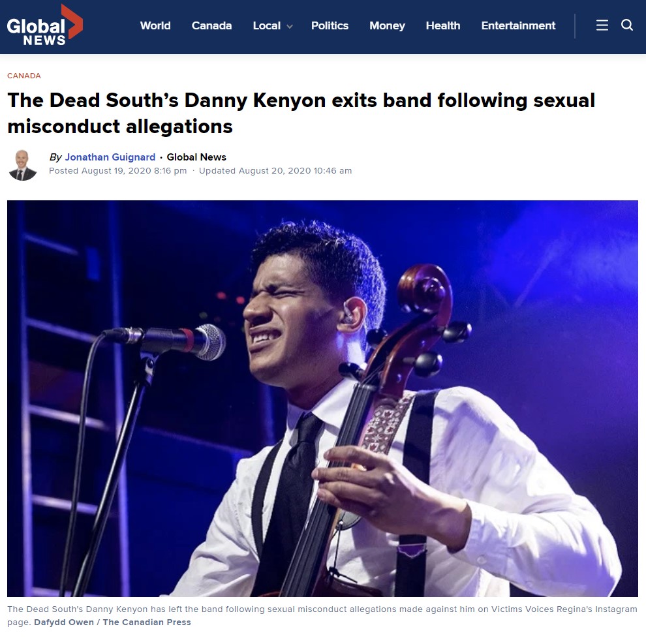
Task: Click the author's avatar photo
Action: [x=23, y=165]
